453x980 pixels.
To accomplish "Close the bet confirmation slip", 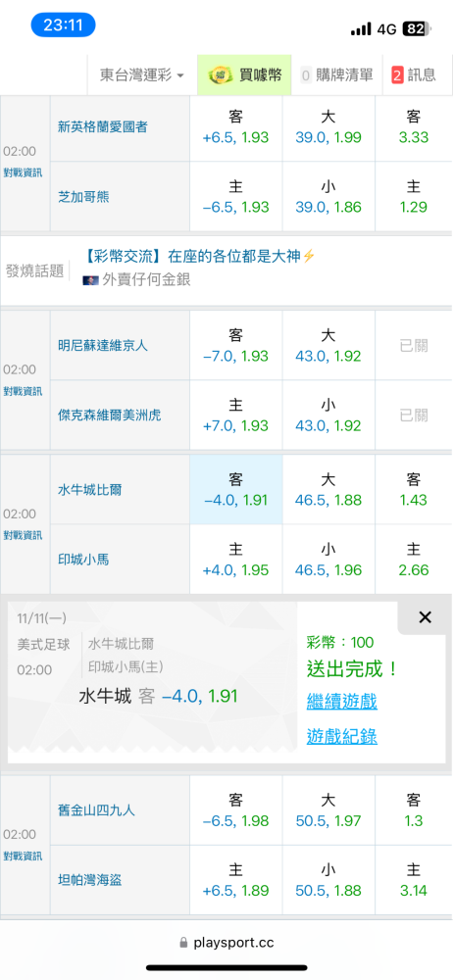I will click(425, 617).
